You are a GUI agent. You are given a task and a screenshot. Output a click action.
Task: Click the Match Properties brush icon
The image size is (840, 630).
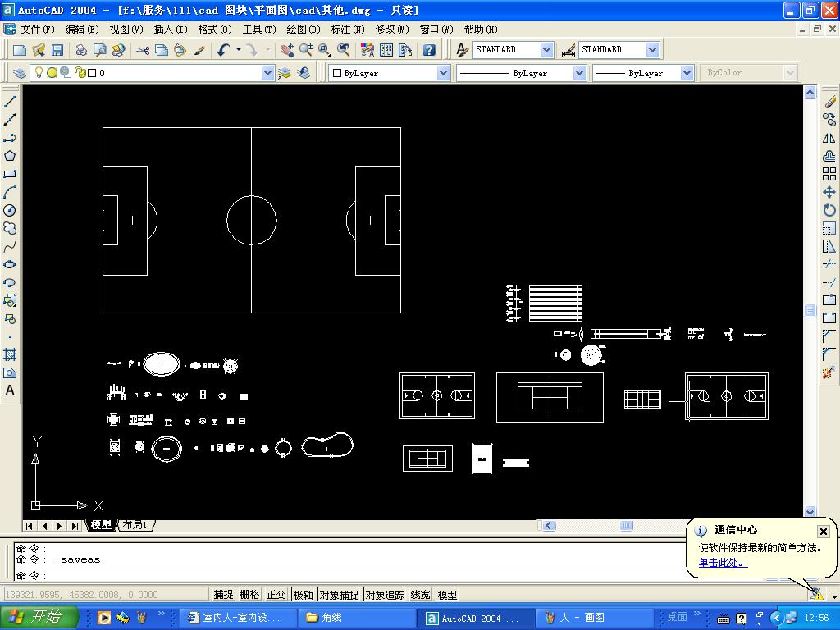[199, 50]
